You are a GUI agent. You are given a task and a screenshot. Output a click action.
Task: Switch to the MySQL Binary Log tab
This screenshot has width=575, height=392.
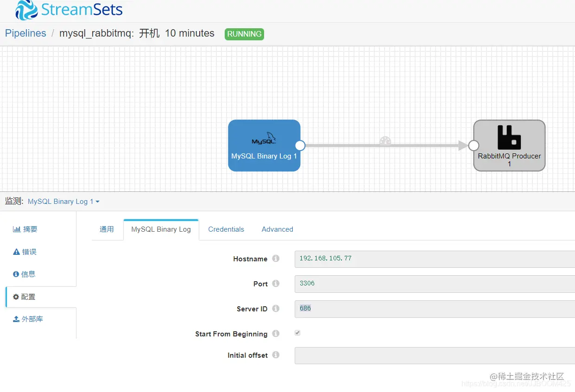tap(161, 229)
